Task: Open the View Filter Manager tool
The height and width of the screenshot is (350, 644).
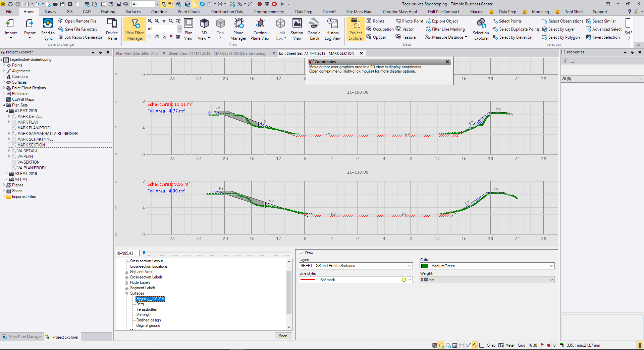Action: [135, 29]
